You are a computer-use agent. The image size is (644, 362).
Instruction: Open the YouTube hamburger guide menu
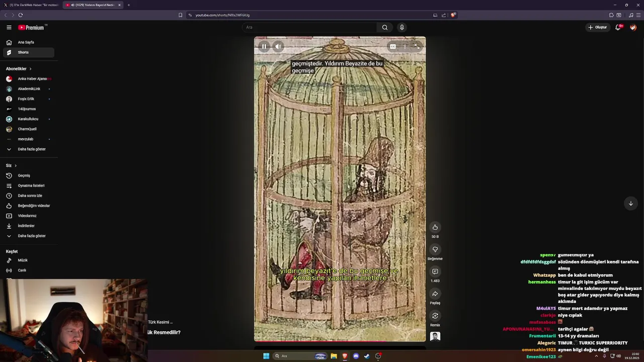point(9,28)
